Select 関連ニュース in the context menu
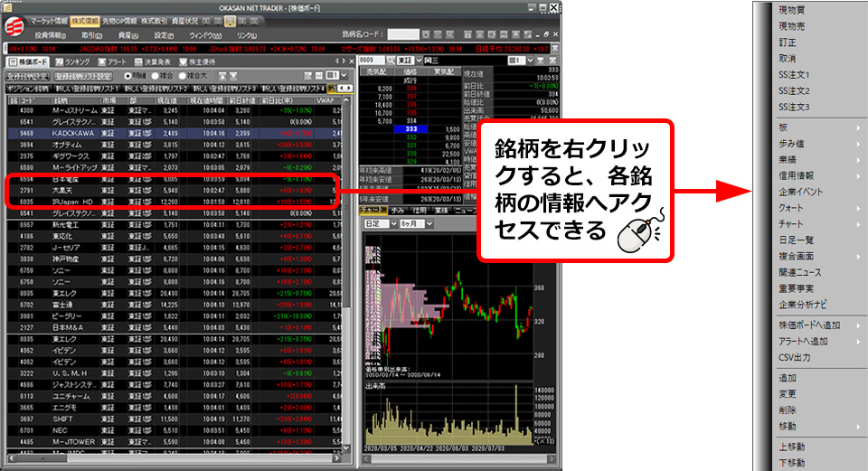868x471 pixels. (800, 272)
